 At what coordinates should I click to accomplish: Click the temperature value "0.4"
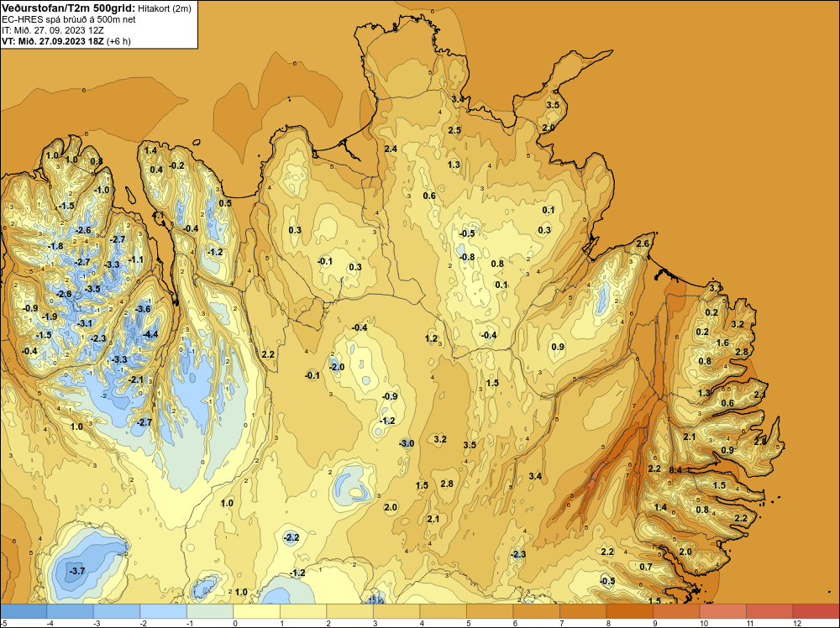coord(156,170)
